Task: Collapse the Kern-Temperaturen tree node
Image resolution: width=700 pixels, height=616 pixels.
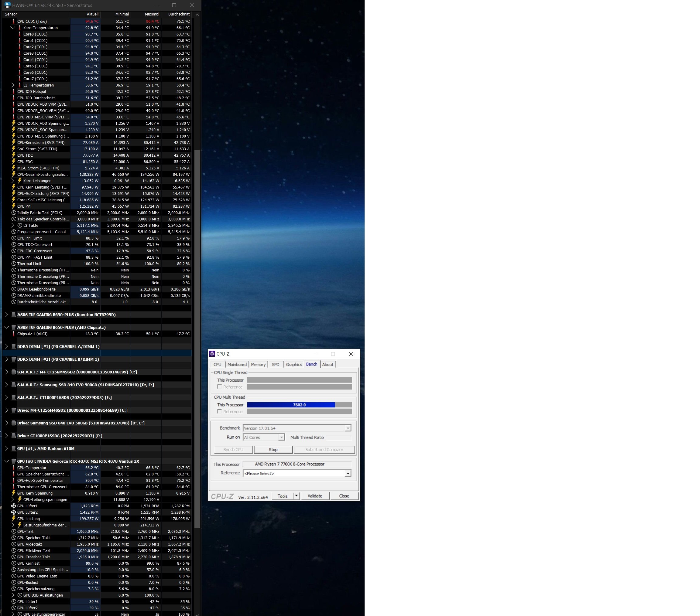Action: (x=13, y=28)
